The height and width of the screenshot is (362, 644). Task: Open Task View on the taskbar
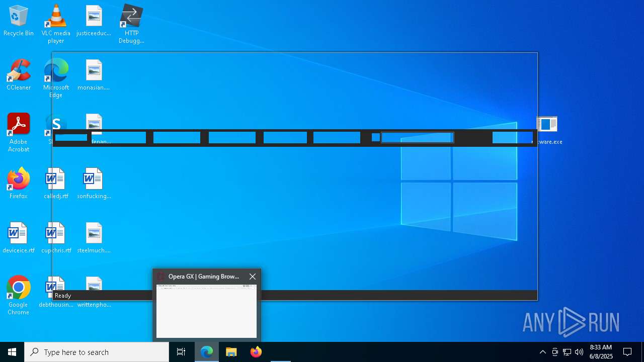click(181, 352)
